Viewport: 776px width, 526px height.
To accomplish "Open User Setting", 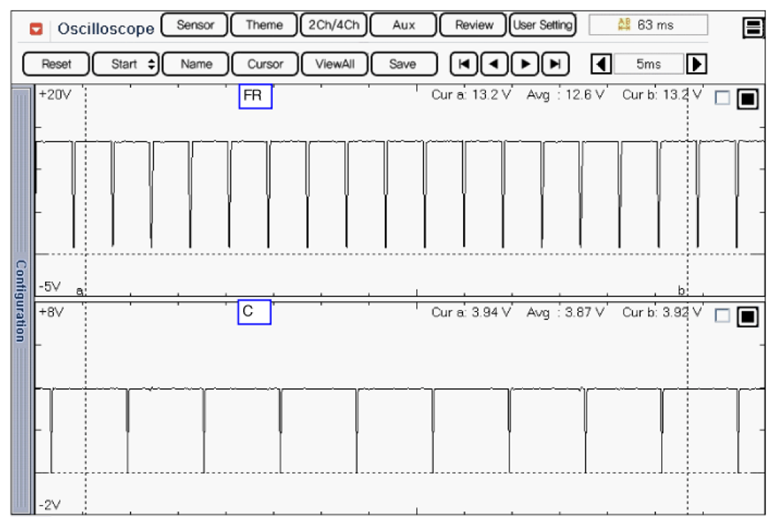I will (x=543, y=25).
